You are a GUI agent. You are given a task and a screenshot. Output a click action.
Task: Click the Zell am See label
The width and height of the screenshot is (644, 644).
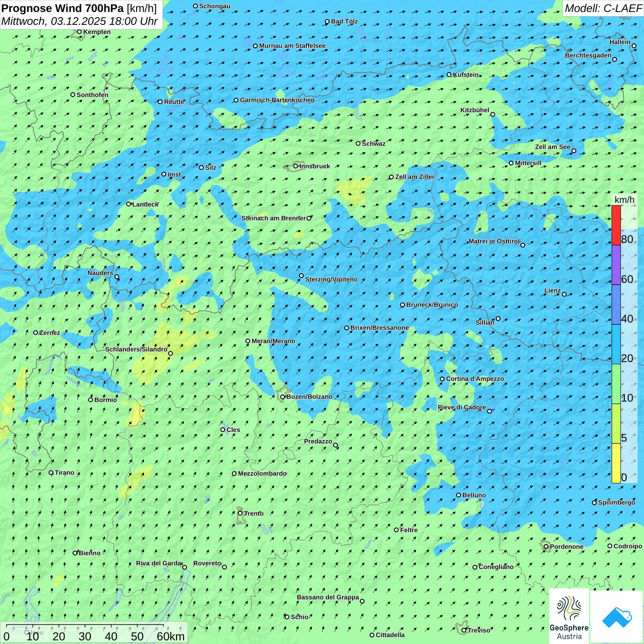pyautogui.click(x=552, y=147)
